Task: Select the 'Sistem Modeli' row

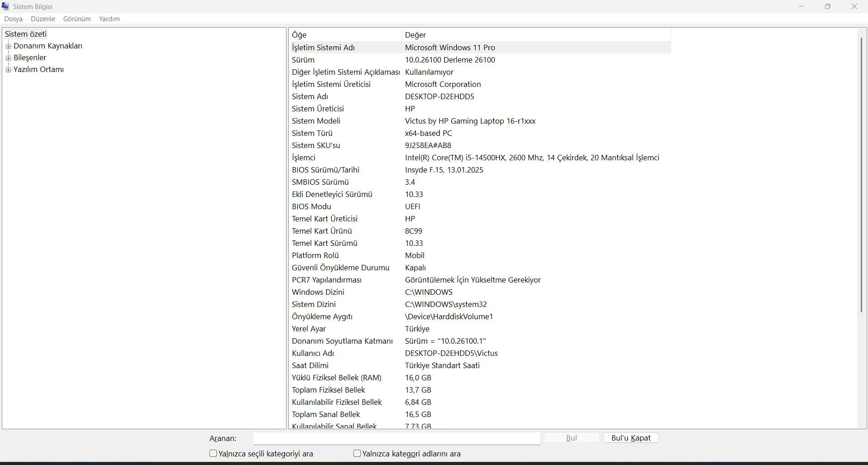Action: [480, 121]
